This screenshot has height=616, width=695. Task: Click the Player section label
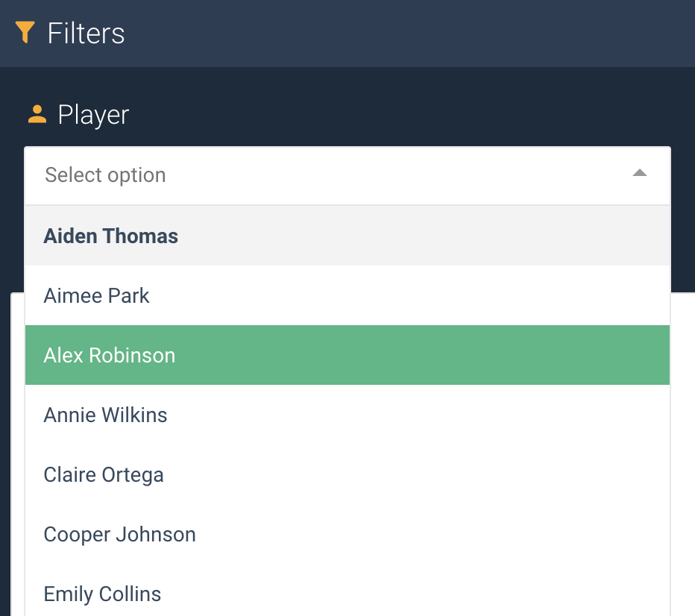(93, 114)
